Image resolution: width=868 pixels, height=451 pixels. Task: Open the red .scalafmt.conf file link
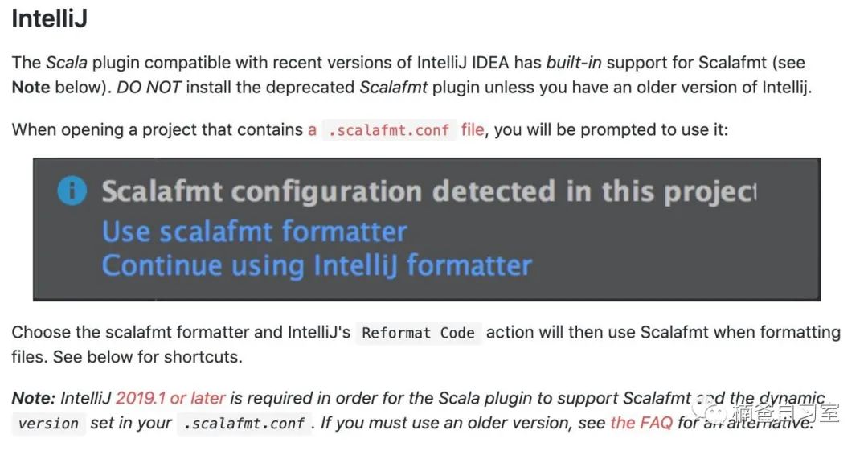(x=396, y=130)
